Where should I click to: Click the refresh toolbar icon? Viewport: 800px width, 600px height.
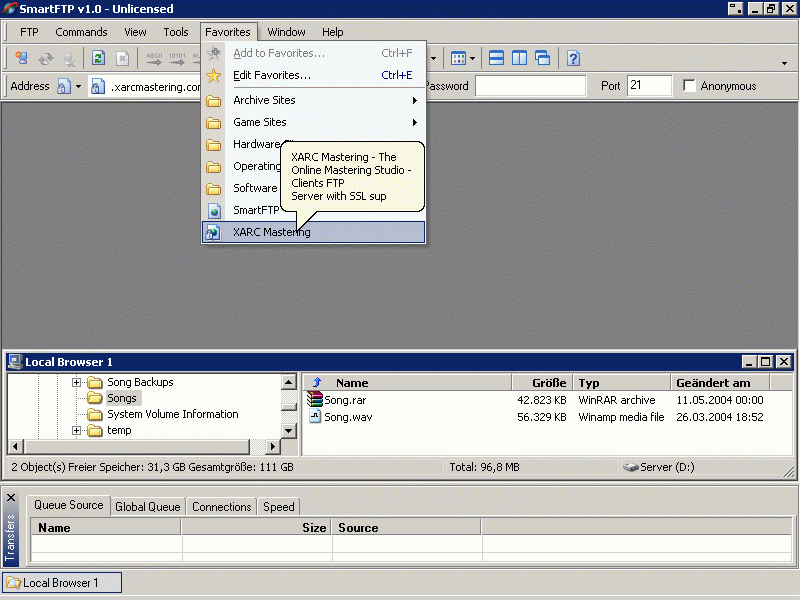[x=99, y=58]
